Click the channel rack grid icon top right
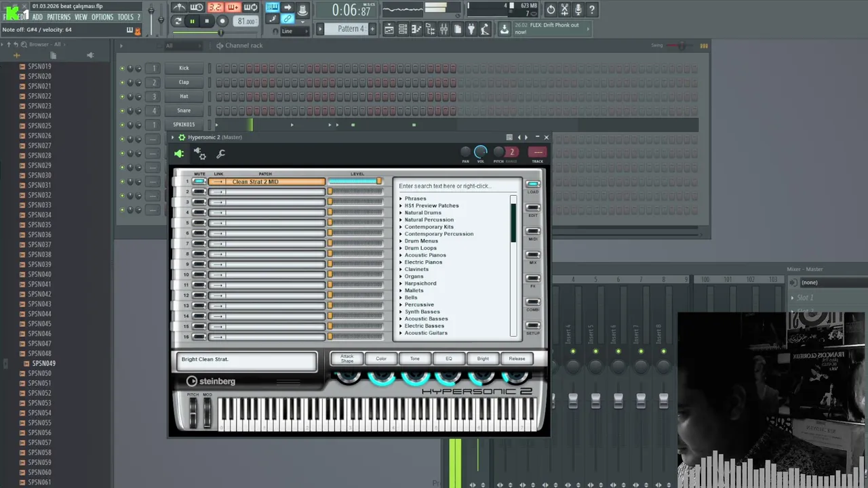 click(704, 45)
